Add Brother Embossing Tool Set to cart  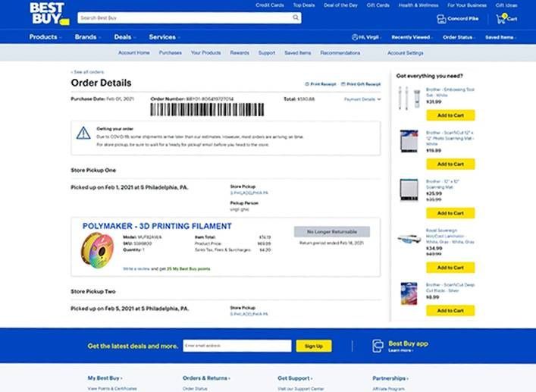coord(450,115)
